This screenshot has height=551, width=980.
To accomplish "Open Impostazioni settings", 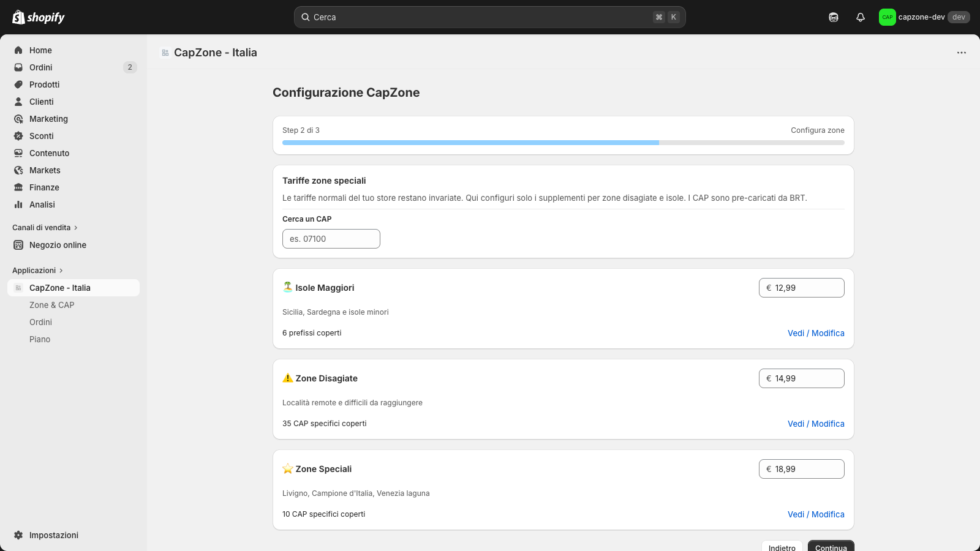I will click(x=73, y=535).
